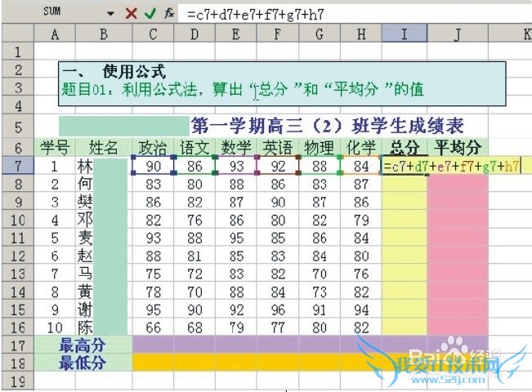Click pink 平均分 cell in row 8
Screen dimensions: 532x392
[458, 184]
